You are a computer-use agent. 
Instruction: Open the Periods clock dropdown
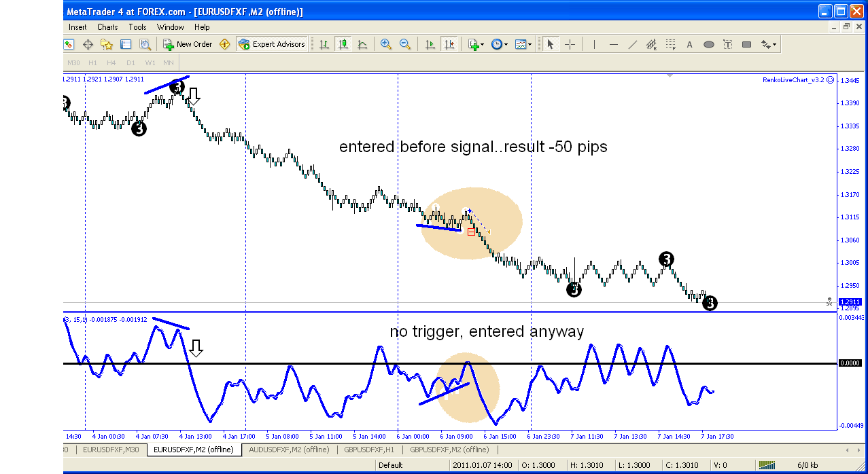pyautogui.click(x=499, y=44)
